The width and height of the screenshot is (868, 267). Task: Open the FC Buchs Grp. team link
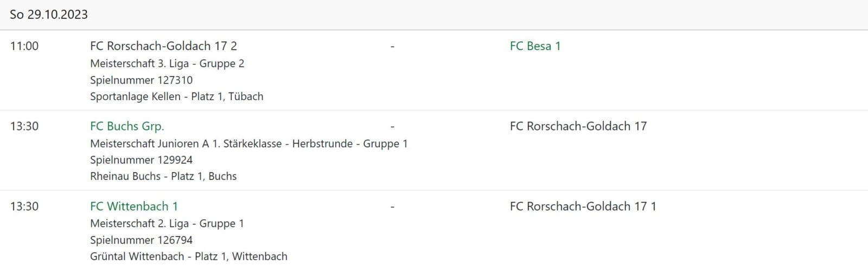(127, 126)
